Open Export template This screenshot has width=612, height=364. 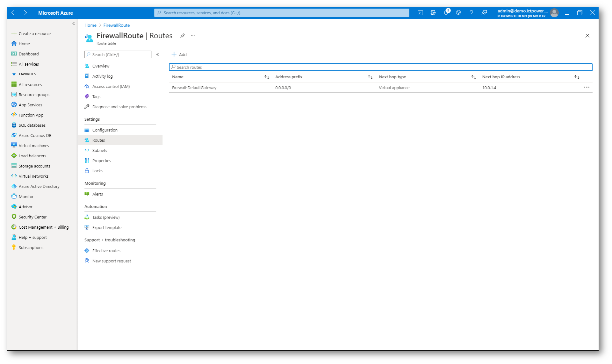107,227
